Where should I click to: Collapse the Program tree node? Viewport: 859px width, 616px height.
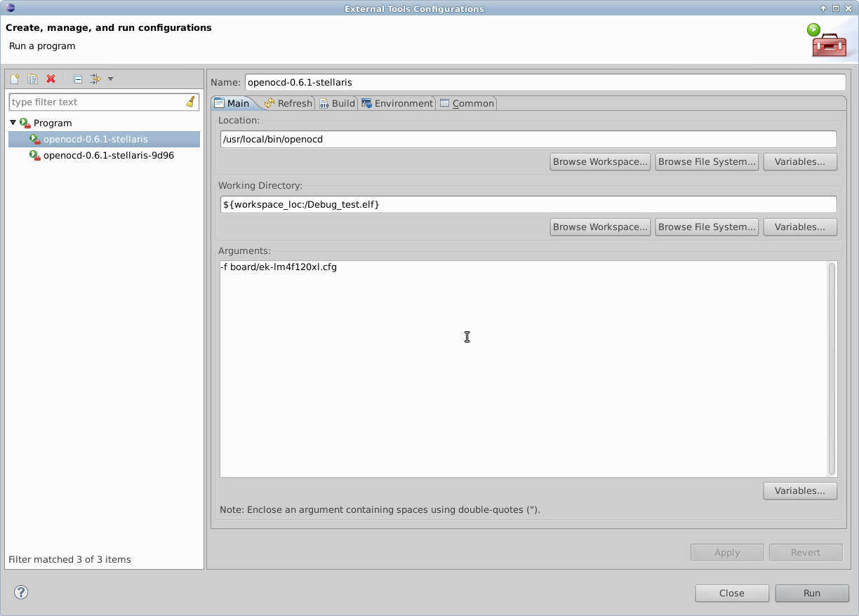[x=13, y=123]
